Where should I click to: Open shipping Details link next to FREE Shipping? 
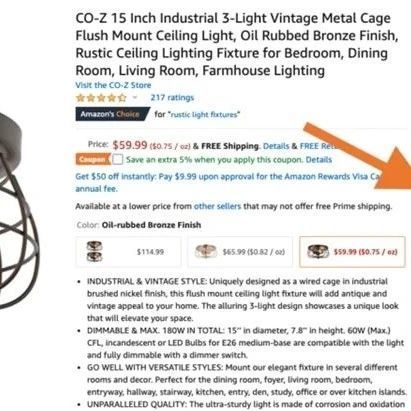coord(276,146)
